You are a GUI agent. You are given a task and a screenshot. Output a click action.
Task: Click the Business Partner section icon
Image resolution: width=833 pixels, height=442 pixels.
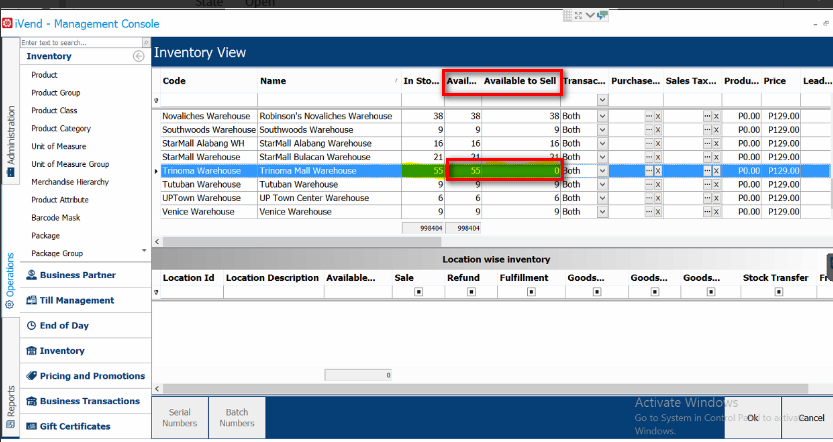coord(32,275)
